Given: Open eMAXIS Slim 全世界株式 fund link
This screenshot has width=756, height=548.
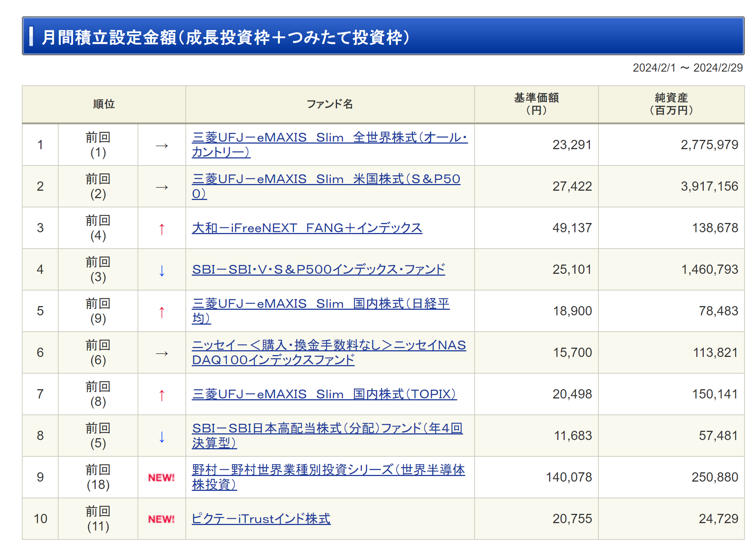Looking at the screenshot, I should 329,138.
